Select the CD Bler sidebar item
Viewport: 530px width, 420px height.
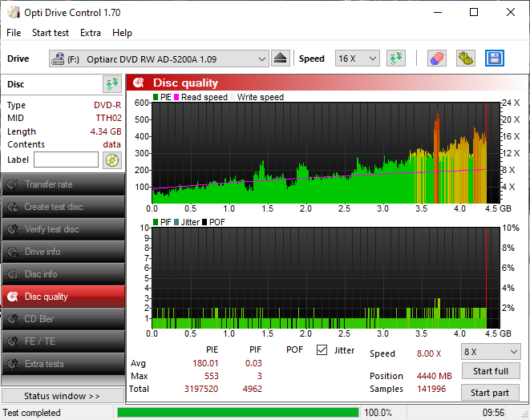coord(63,319)
